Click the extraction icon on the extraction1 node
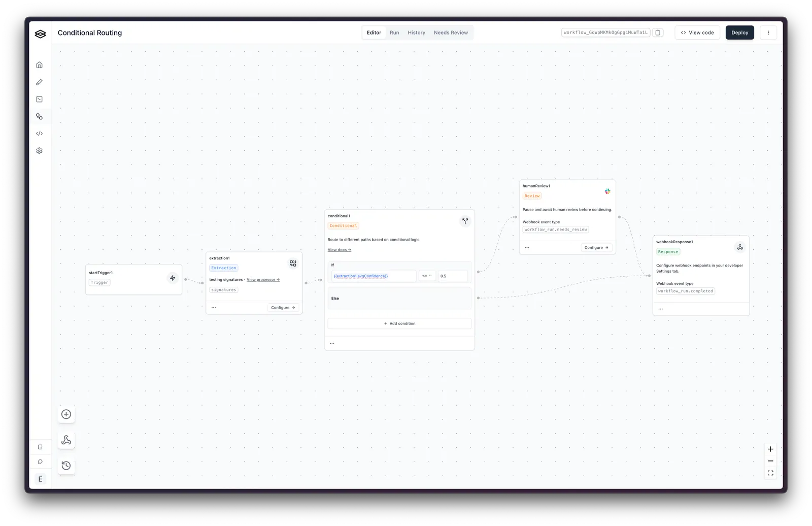The image size is (812, 526). click(293, 264)
